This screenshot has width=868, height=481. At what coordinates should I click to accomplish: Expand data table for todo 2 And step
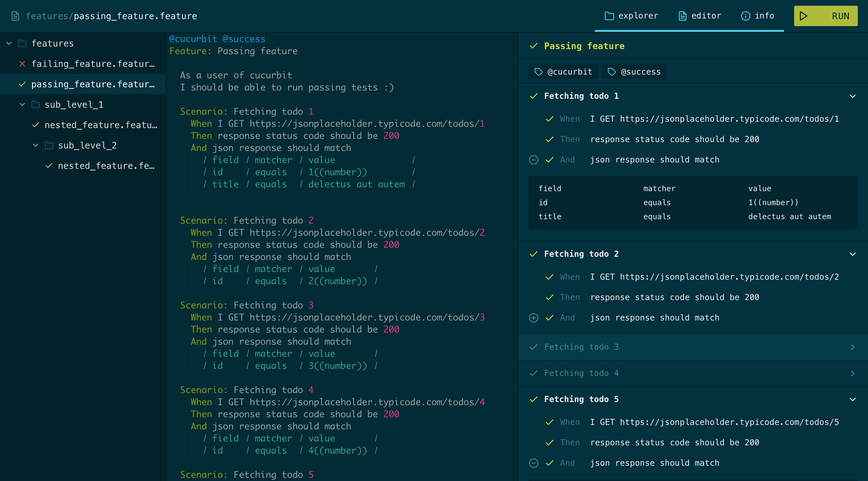pyautogui.click(x=533, y=318)
